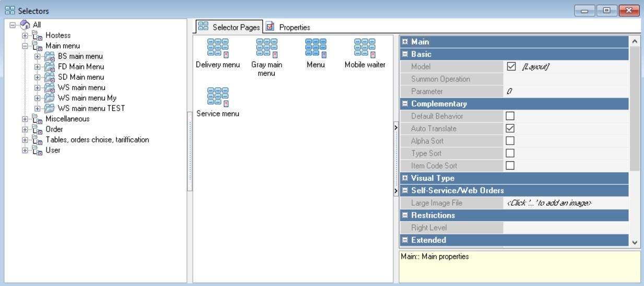Viewport: 644px width, 286px height.
Task: Click the All root node icon
Action: click(25, 25)
